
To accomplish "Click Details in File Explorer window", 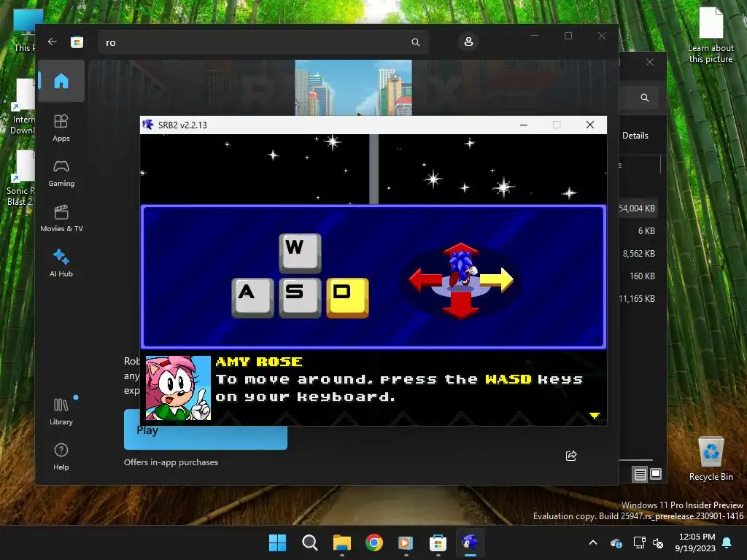I will point(635,136).
